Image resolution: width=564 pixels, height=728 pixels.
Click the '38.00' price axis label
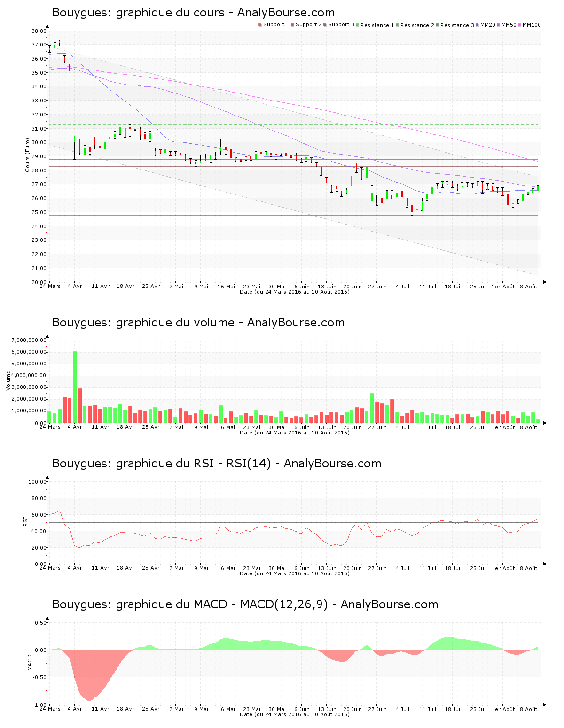(39, 31)
